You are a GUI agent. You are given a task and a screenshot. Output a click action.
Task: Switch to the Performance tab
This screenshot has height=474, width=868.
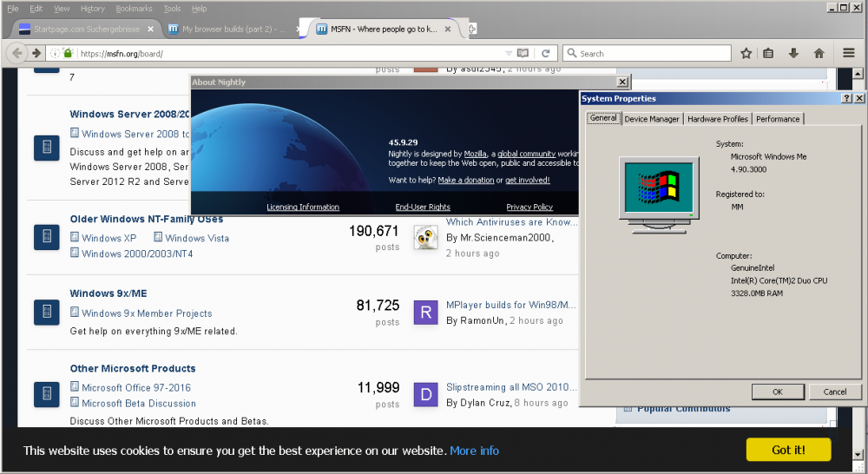[778, 119]
